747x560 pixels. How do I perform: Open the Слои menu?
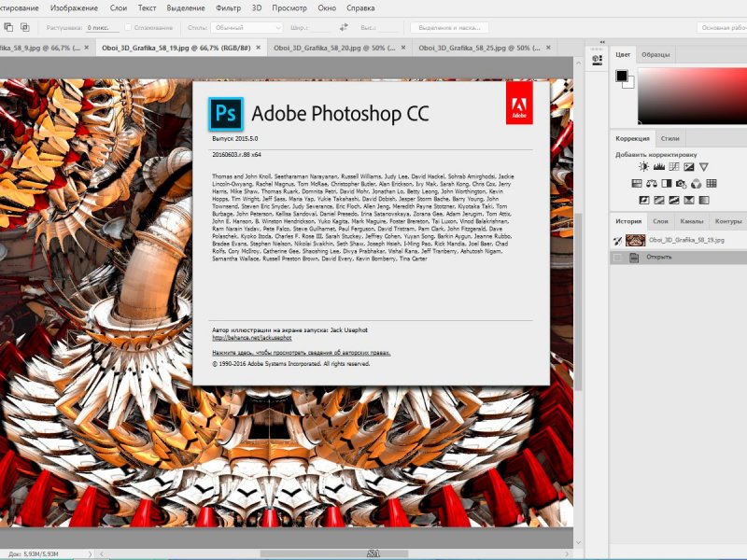click(x=119, y=8)
